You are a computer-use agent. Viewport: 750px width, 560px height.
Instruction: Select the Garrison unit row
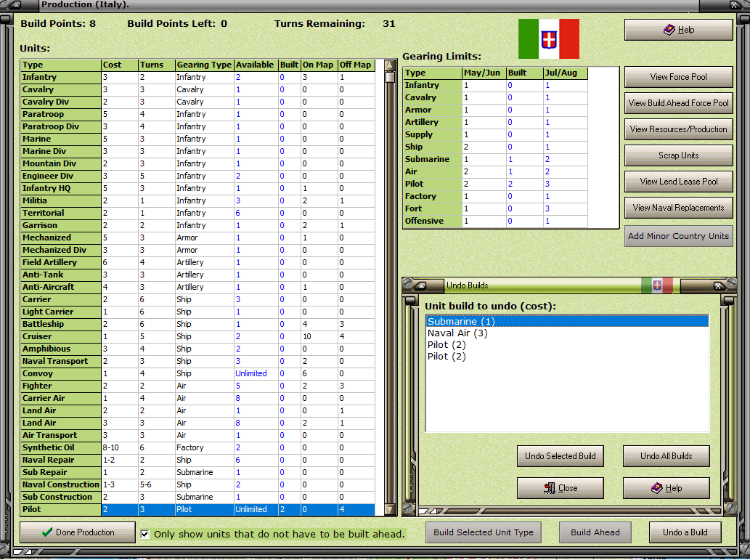tap(197, 225)
